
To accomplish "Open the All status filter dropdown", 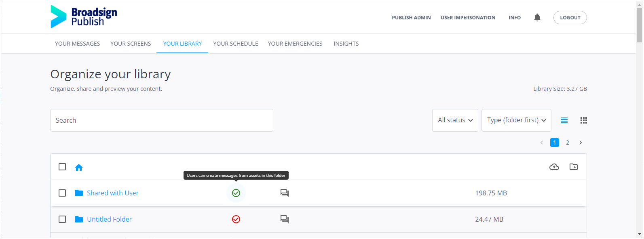I will [x=455, y=120].
